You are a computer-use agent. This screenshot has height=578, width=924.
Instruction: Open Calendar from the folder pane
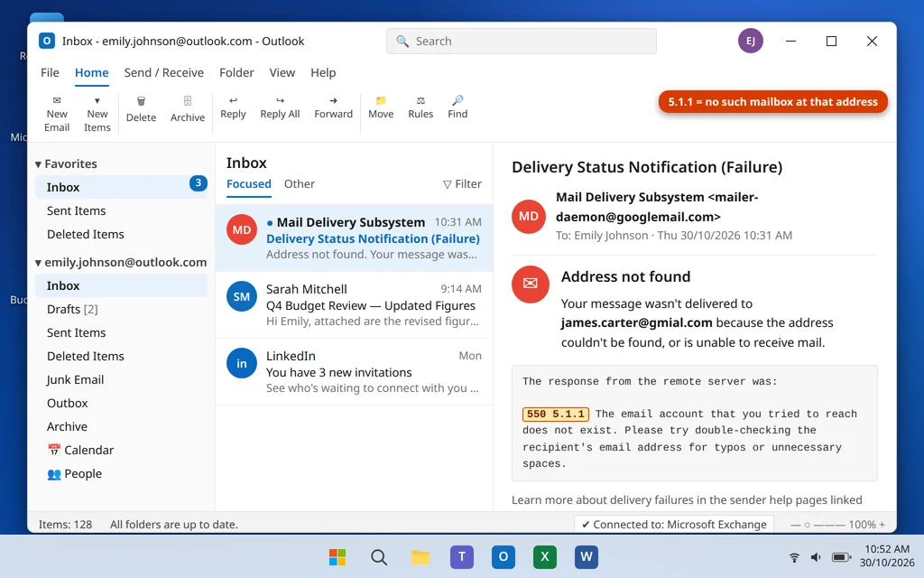[x=121, y=450]
